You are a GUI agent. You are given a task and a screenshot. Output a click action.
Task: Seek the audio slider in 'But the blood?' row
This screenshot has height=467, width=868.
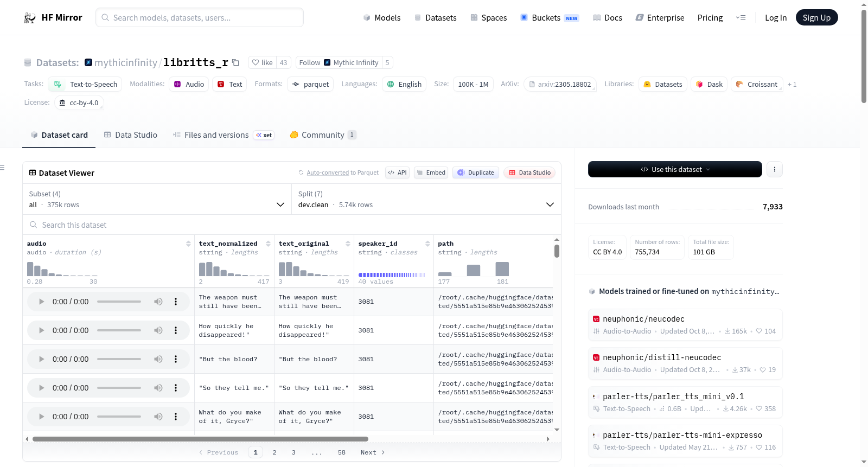tap(119, 359)
